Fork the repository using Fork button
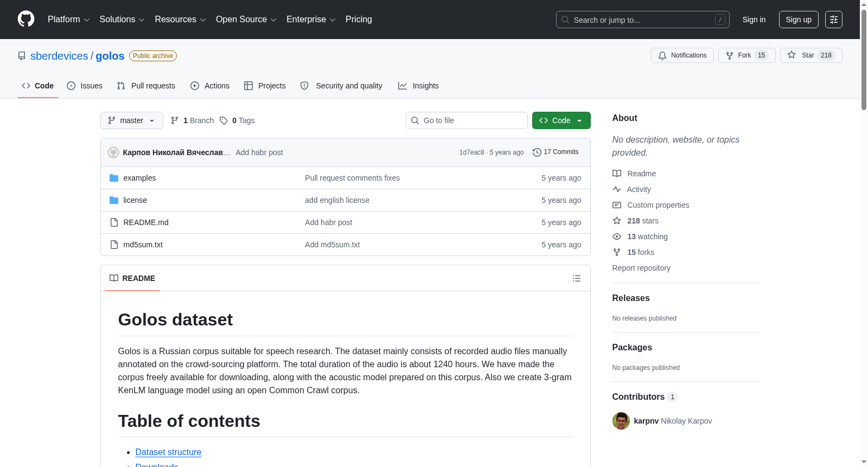The width and height of the screenshot is (868, 467). pyautogui.click(x=746, y=55)
